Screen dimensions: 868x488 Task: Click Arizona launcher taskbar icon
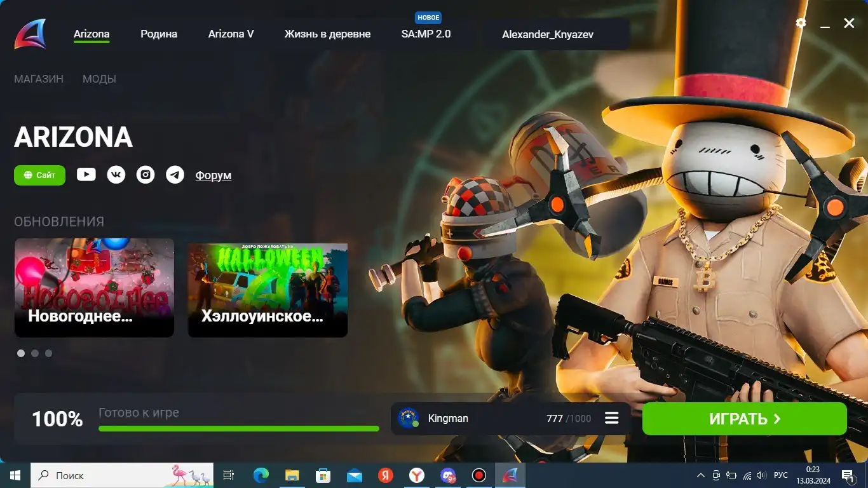pyautogui.click(x=510, y=475)
